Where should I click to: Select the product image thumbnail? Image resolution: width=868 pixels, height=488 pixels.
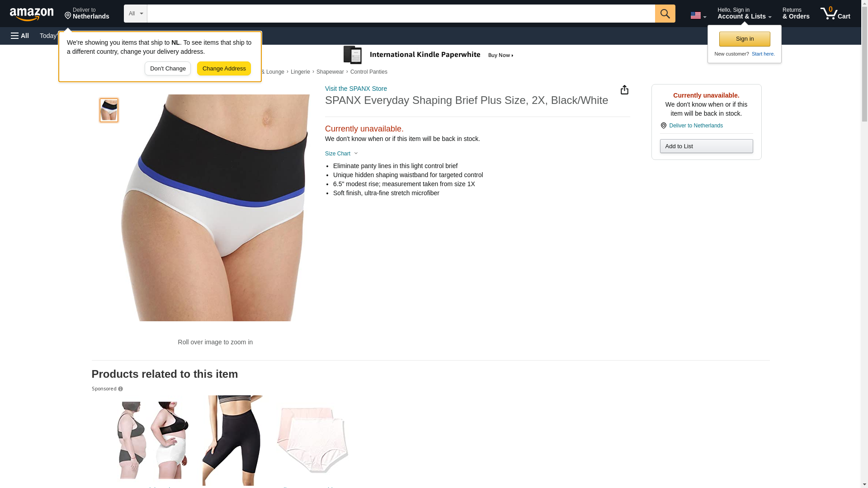click(109, 110)
